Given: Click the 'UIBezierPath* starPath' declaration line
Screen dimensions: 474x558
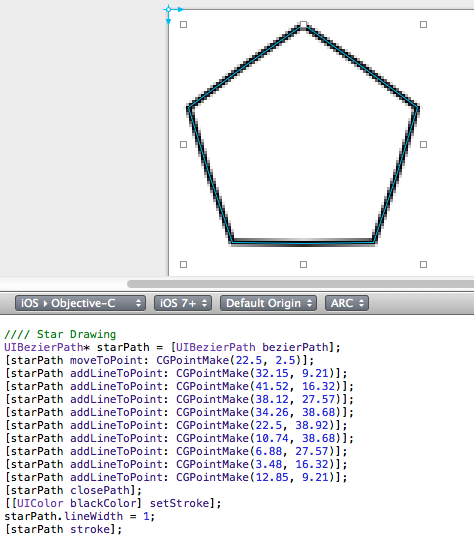Looking at the screenshot, I should (x=172, y=347).
